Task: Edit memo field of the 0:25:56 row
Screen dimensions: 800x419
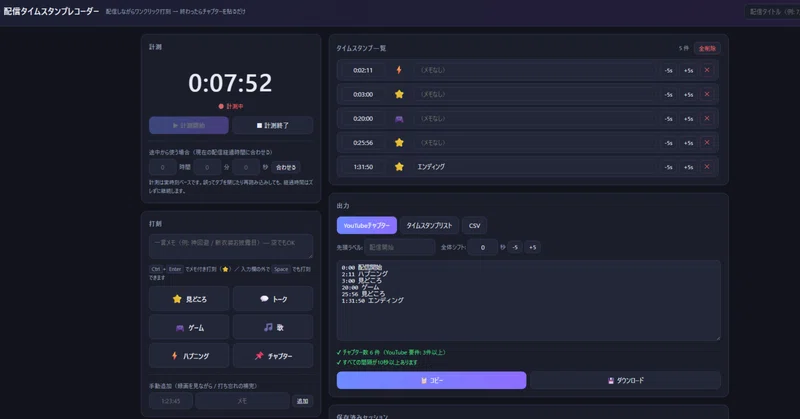Action: point(535,142)
